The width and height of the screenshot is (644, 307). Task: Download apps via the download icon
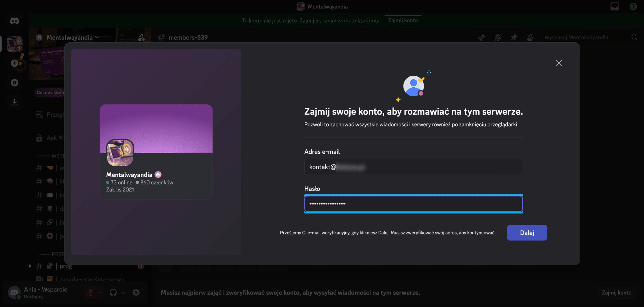tap(15, 102)
